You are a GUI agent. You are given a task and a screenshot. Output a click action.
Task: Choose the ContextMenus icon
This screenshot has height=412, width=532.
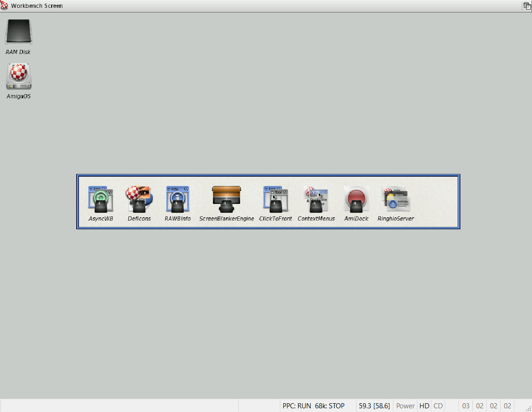316,199
